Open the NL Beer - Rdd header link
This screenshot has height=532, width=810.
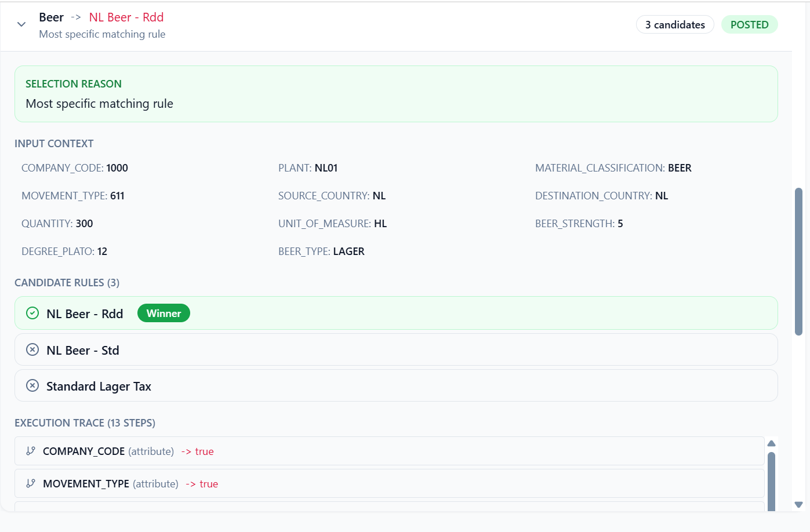(126, 17)
